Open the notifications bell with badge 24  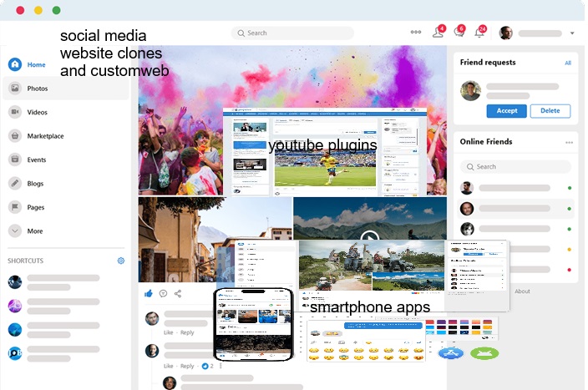(479, 33)
